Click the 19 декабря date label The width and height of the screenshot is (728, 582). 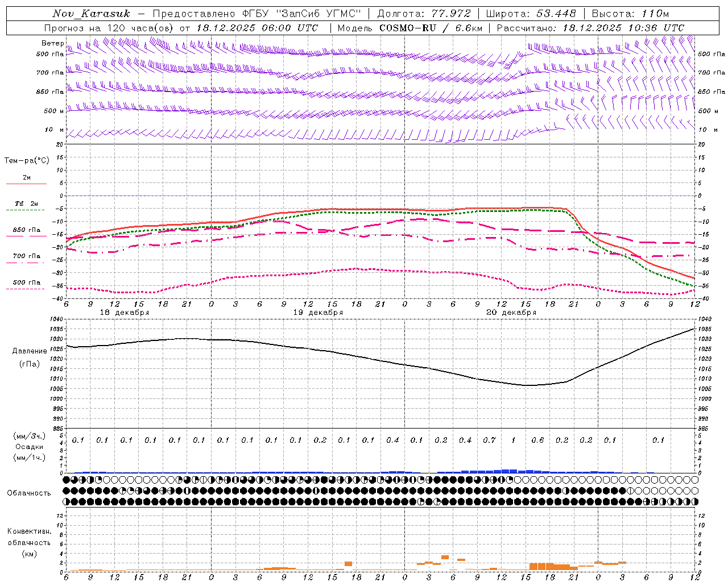tap(318, 313)
